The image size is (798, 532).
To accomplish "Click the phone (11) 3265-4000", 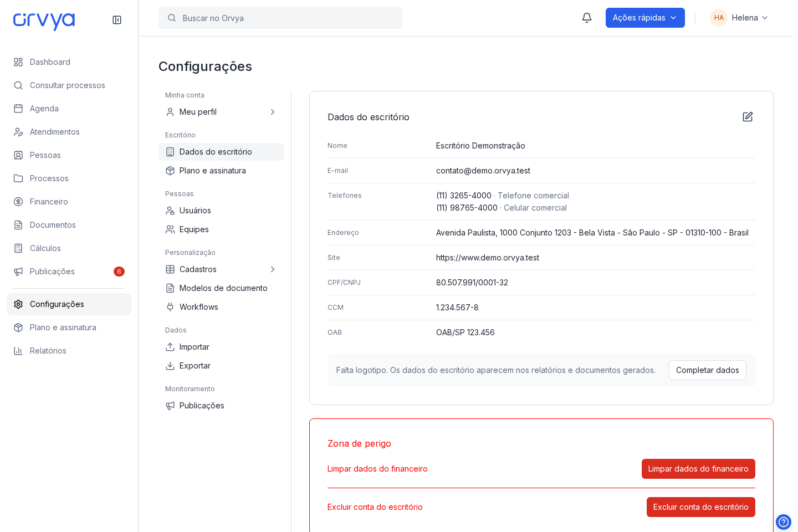I will [x=464, y=196].
